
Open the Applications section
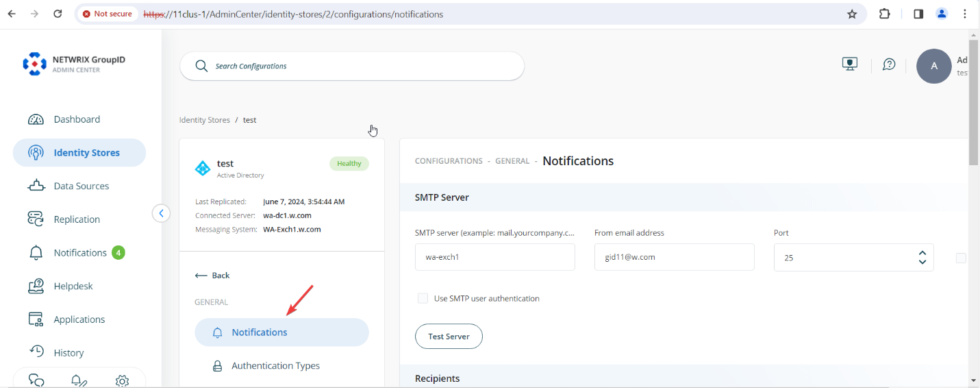79,319
